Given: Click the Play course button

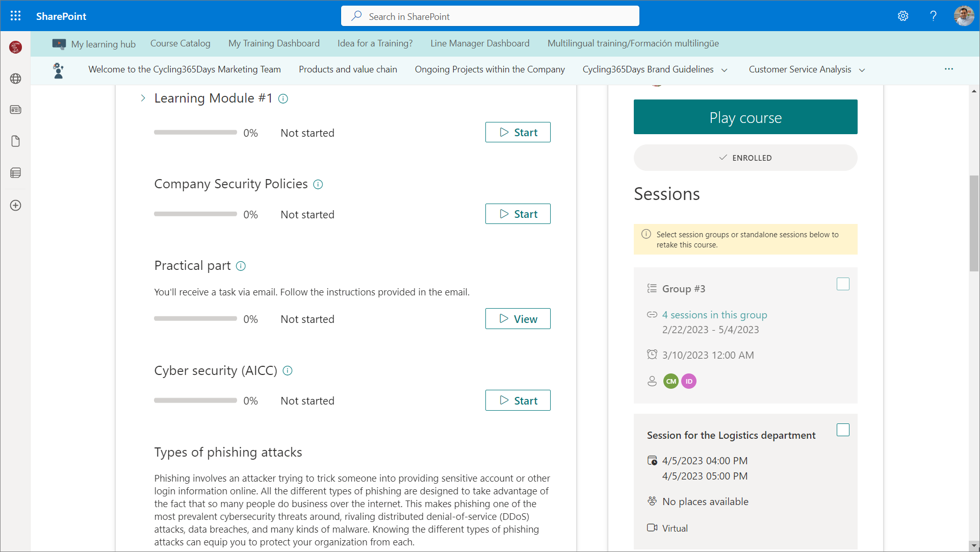Looking at the screenshot, I should 745,117.
